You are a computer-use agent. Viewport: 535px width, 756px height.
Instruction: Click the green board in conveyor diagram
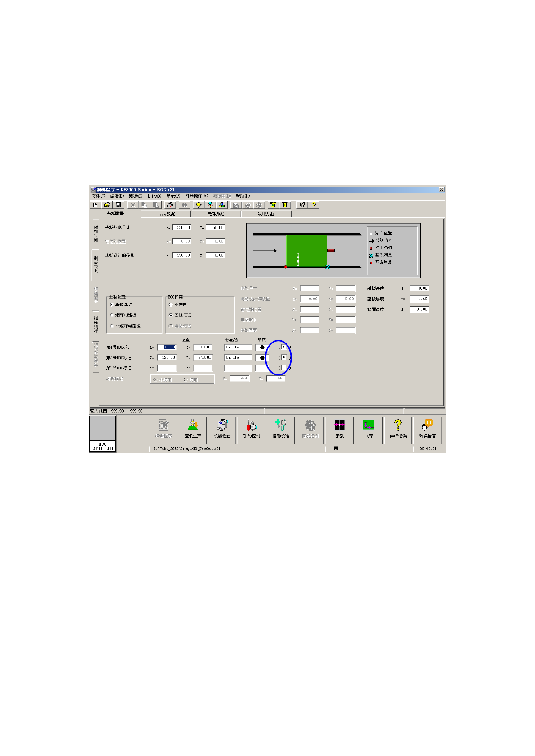(x=306, y=251)
